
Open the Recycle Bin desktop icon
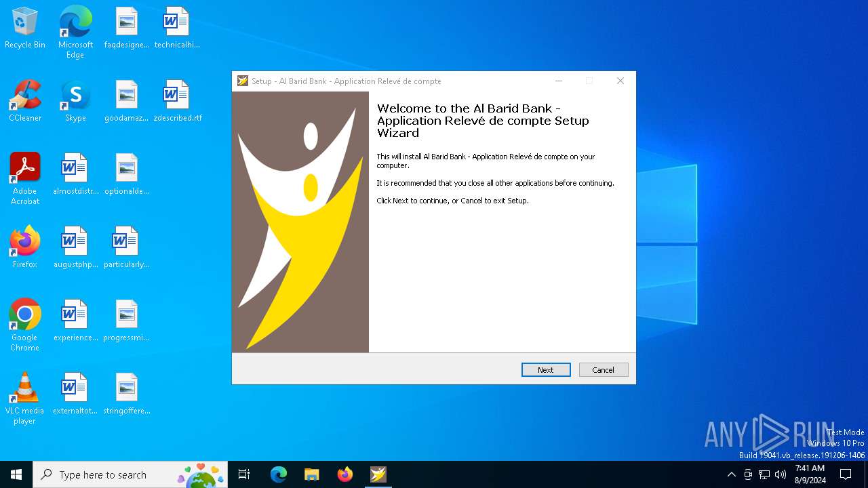(x=25, y=28)
